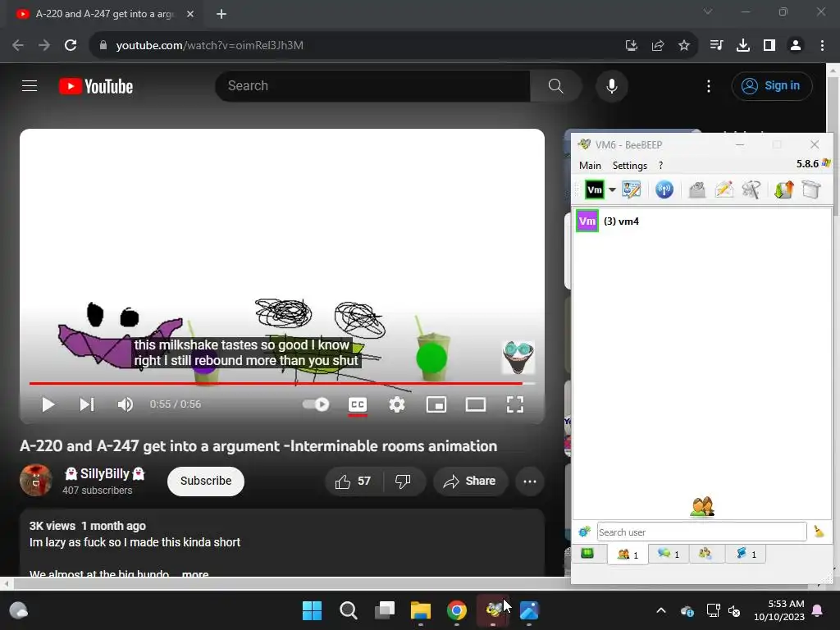Open the Windows Start menu
Screen dimensions: 840x630
(312, 610)
